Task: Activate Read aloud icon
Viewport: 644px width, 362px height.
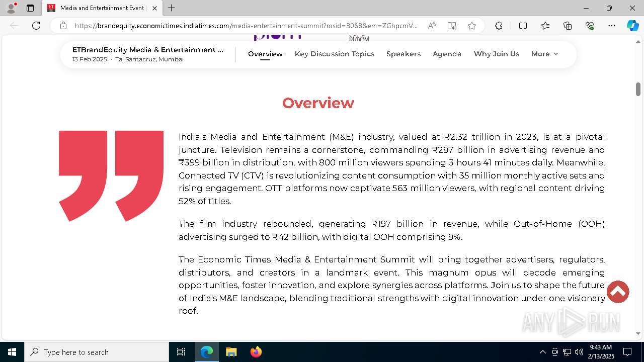Action: click(432, 26)
